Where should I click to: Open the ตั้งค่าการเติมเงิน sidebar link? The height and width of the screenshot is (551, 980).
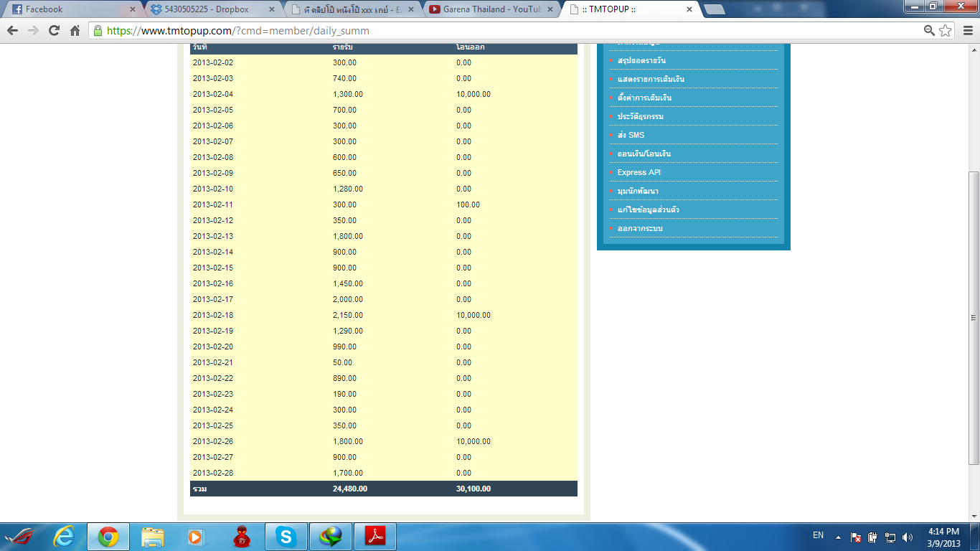point(644,98)
